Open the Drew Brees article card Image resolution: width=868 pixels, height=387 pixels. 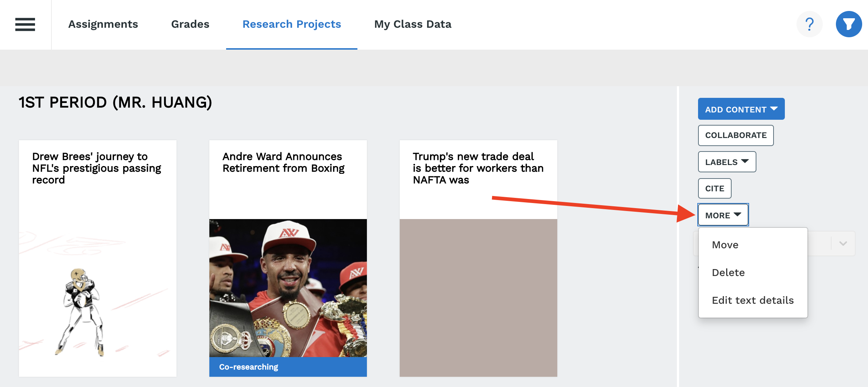[97, 258]
